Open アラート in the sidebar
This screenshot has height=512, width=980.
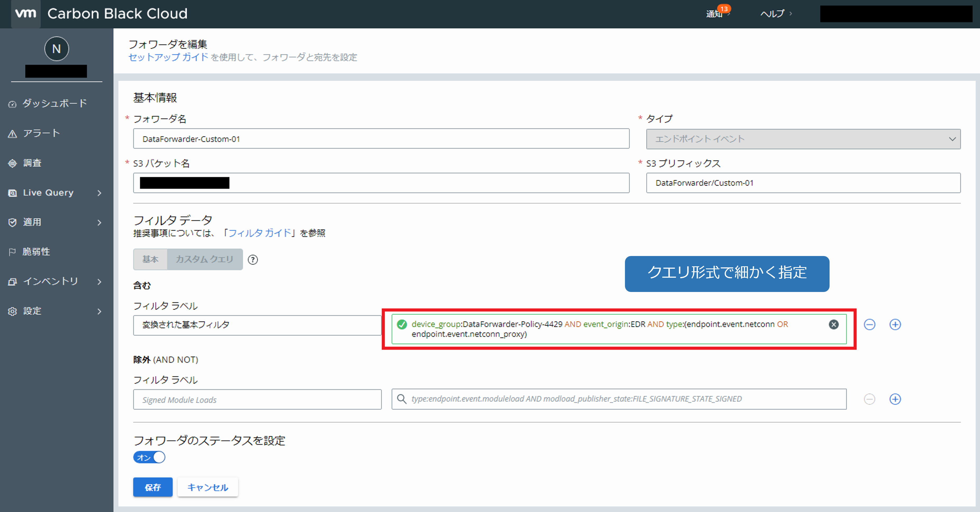tap(42, 133)
